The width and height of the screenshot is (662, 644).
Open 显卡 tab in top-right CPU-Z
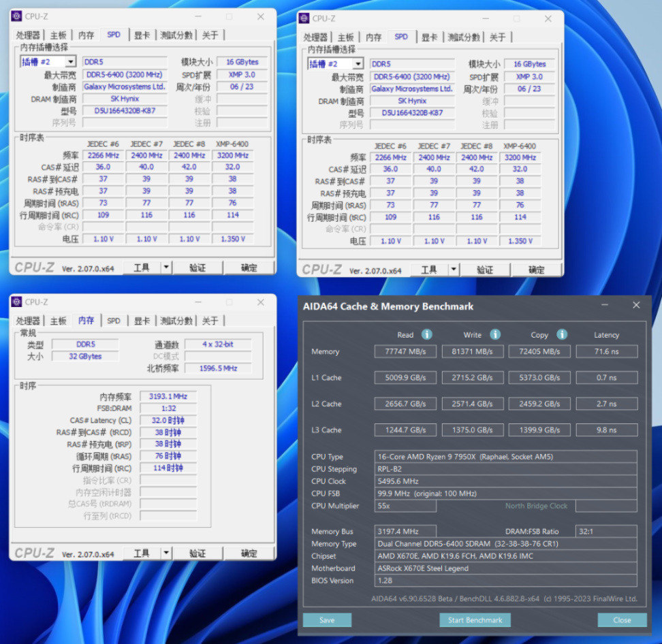429,37
